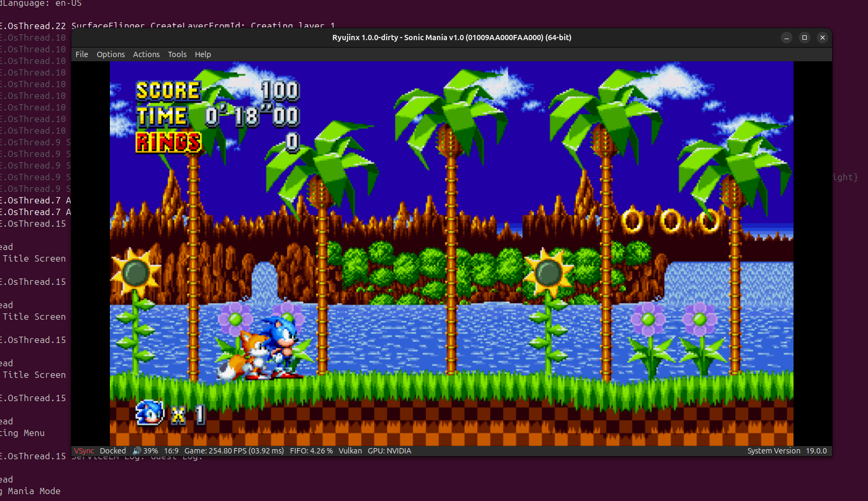Open the Options menu
The height and width of the screenshot is (501, 868).
[x=110, y=54]
